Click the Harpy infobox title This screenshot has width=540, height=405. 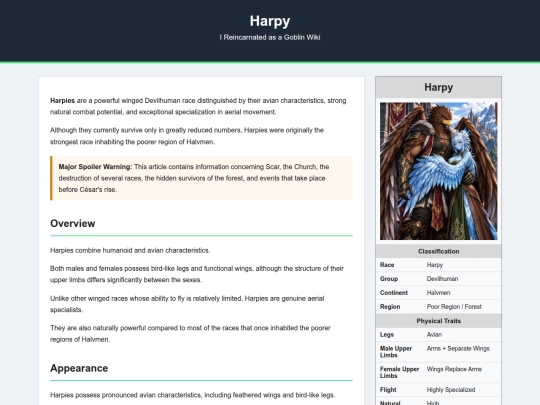[438, 87]
